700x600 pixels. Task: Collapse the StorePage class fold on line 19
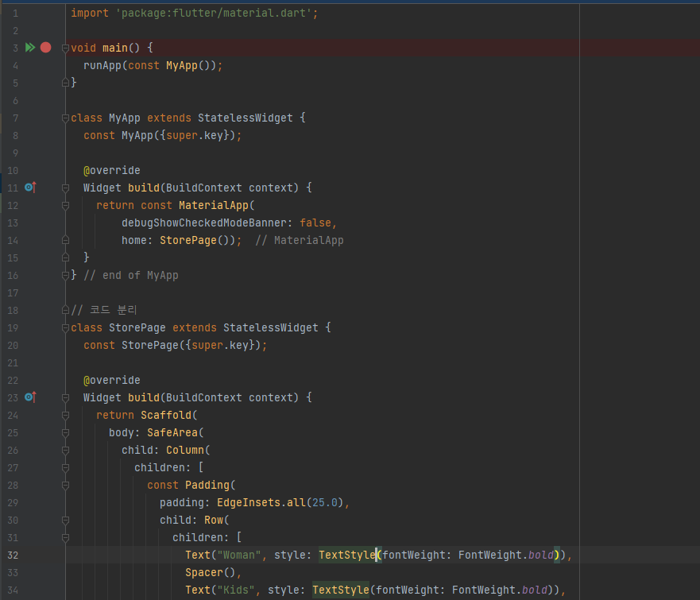[65, 327]
